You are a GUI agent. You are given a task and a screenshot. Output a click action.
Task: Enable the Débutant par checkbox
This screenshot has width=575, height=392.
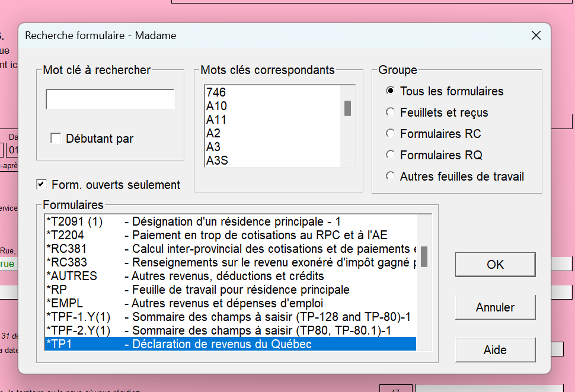coord(56,139)
